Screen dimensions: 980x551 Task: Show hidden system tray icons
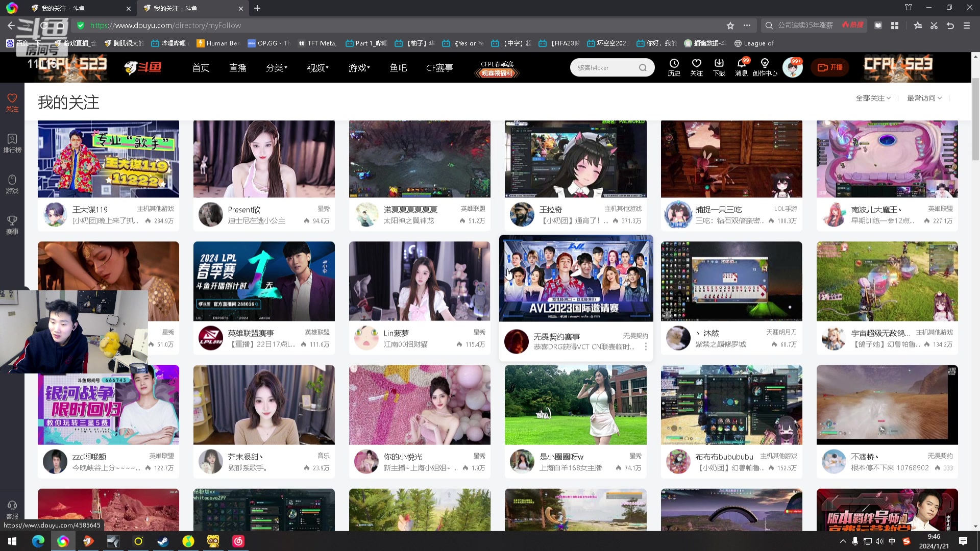point(843,541)
